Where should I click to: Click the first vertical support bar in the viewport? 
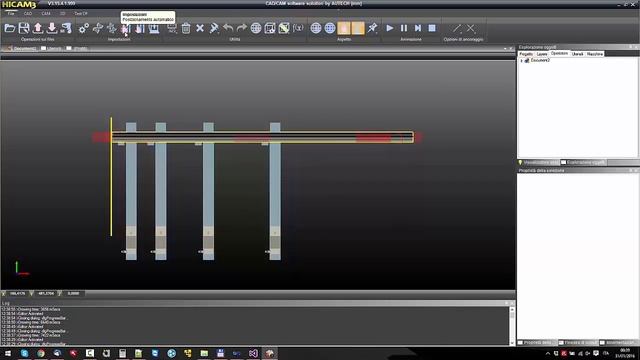tap(131, 191)
